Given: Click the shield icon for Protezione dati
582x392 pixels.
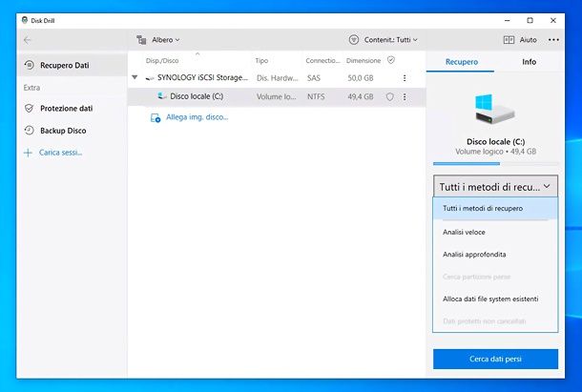Looking at the screenshot, I should [29, 109].
